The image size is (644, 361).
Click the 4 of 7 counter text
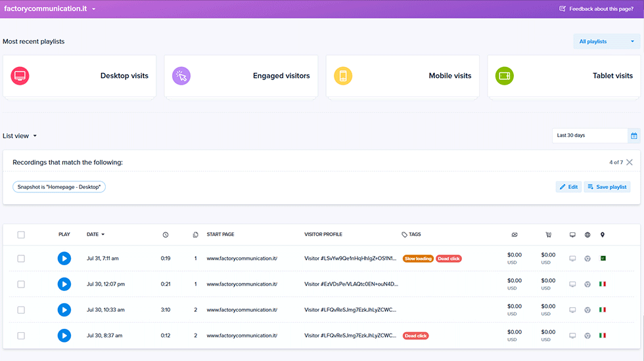(x=616, y=163)
